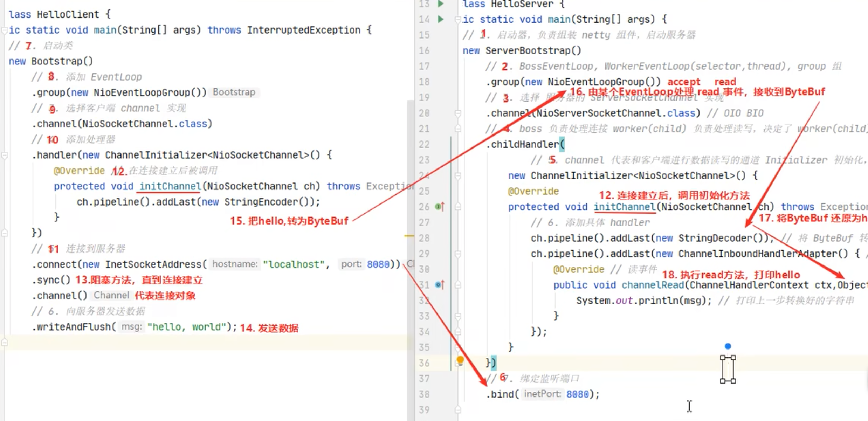
Task: Click the blue dot above the text box selection
Action: click(728, 346)
